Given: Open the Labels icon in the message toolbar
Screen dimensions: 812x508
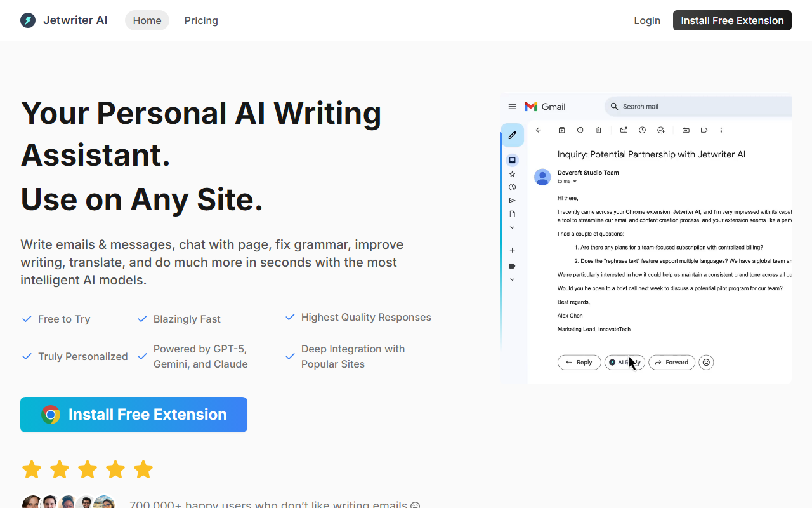Looking at the screenshot, I should pyautogui.click(x=704, y=130).
